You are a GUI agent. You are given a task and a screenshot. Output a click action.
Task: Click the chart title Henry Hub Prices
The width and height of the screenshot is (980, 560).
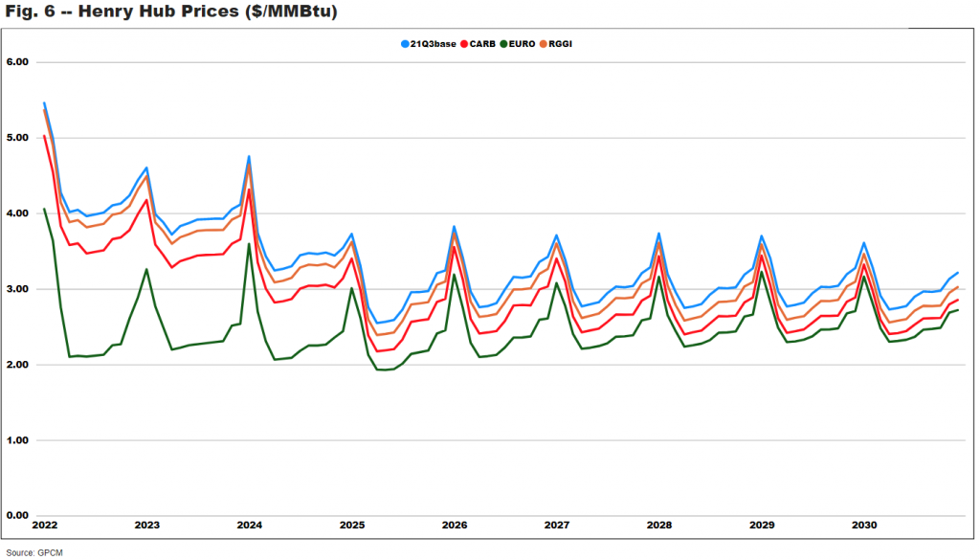pos(171,11)
